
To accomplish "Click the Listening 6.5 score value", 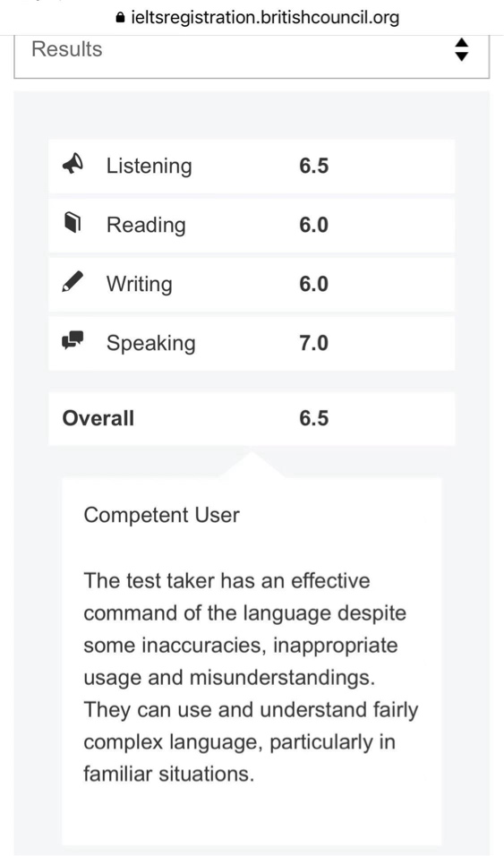I will [314, 166].
